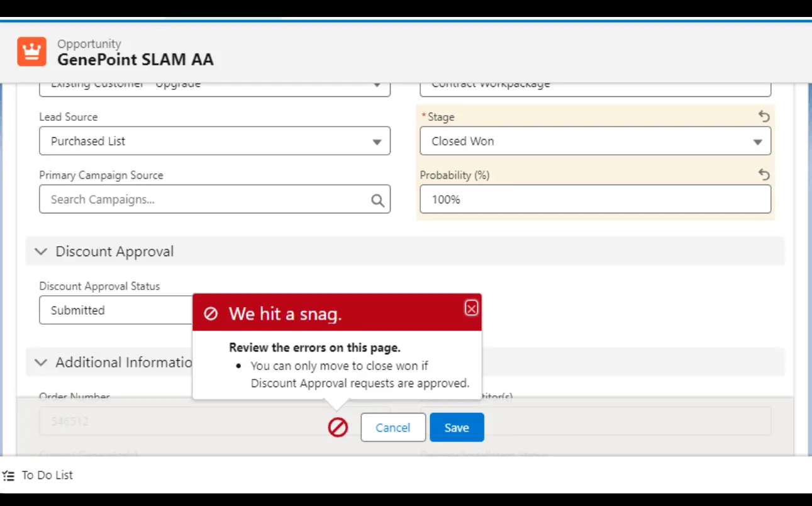
Task: Click the warning icon in the snag header
Action: point(211,314)
